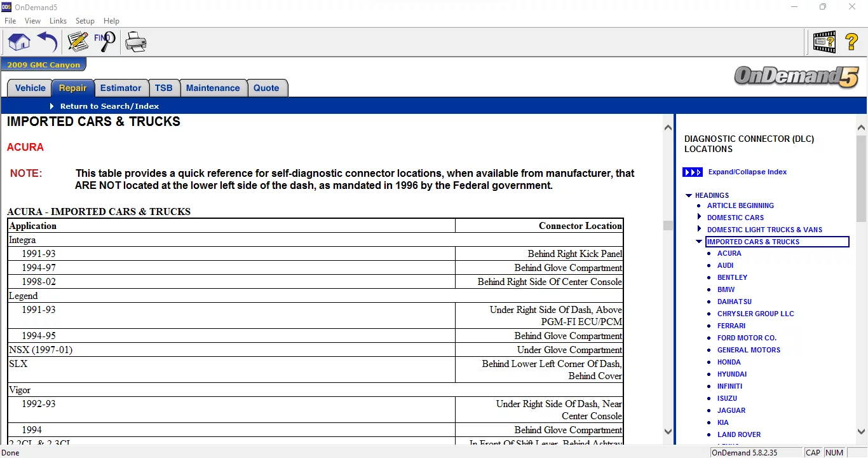Click Return to Search/Index link

pos(109,106)
